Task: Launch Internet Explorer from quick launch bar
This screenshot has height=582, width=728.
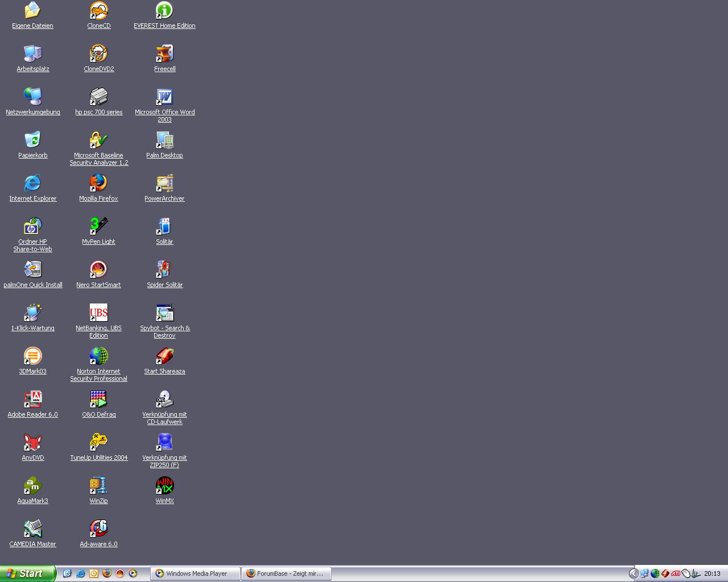Action: coord(80,573)
